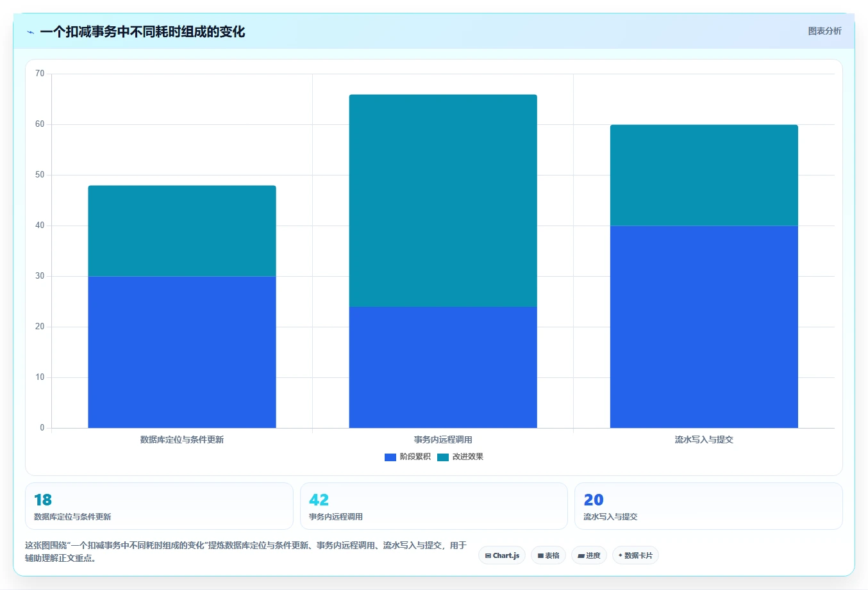Image resolution: width=868 pixels, height=590 pixels.
Task: Click the teal segment of the 流水写入与提交 bar
Action: tap(704, 175)
